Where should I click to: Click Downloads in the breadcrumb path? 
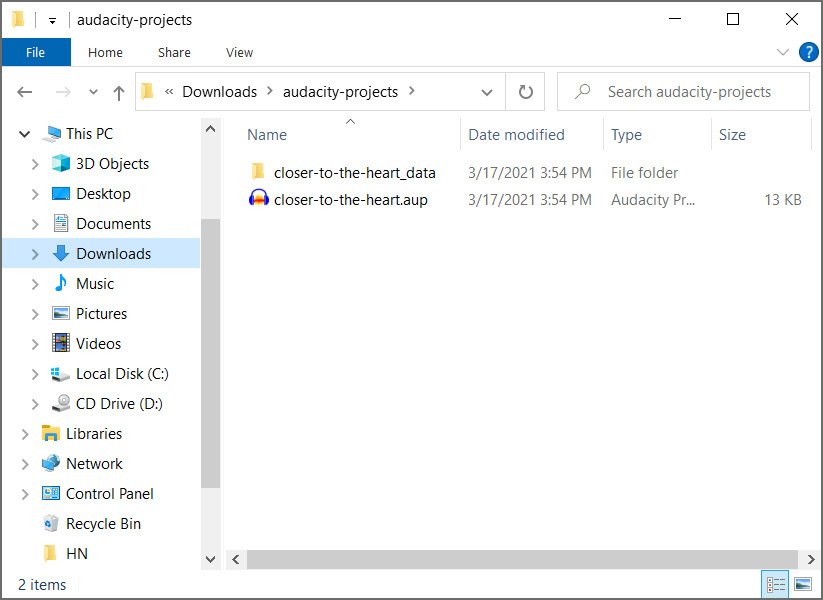(x=219, y=91)
